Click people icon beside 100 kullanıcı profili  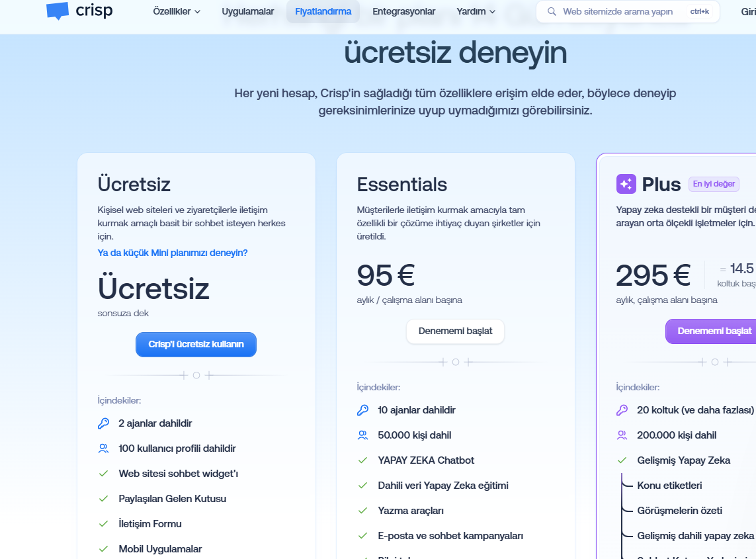(104, 449)
